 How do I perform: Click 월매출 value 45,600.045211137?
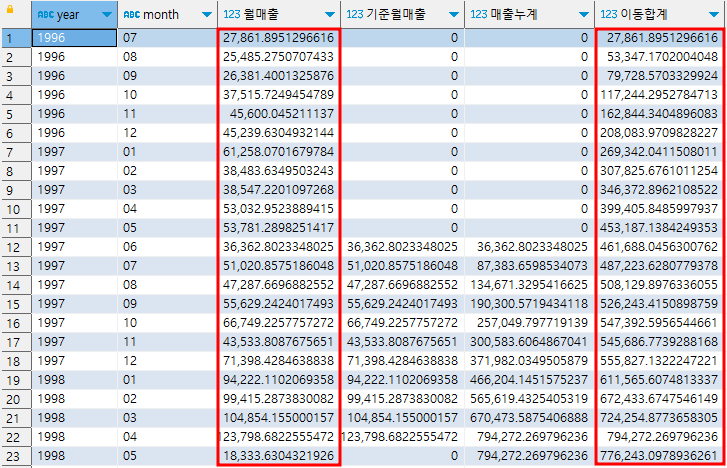[x=281, y=114]
